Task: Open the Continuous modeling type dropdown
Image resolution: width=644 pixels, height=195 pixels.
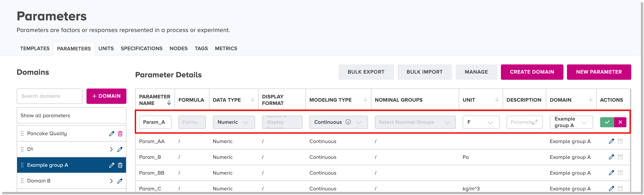Action: (x=338, y=122)
